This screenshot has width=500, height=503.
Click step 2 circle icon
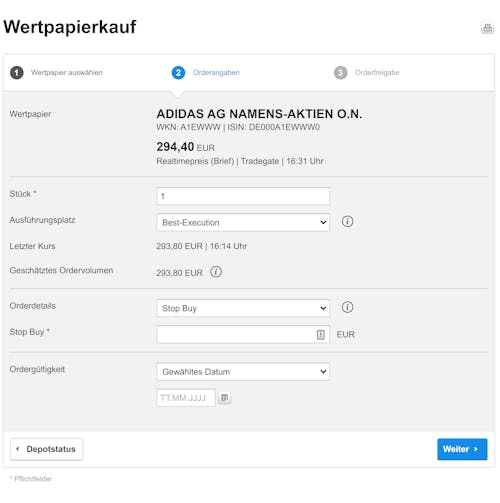pos(178,73)
